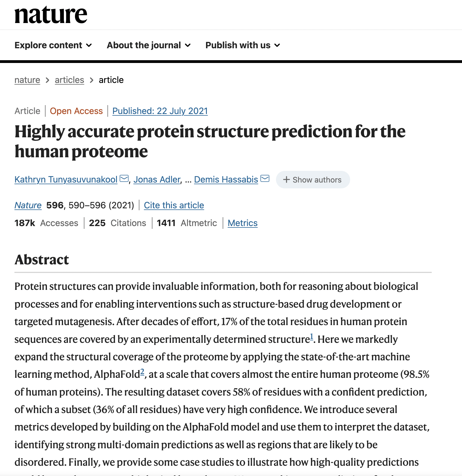Viewport: 462px width, 476px height.
Task: Open the Demis Hassabis author link
Action: click(226, 179)
